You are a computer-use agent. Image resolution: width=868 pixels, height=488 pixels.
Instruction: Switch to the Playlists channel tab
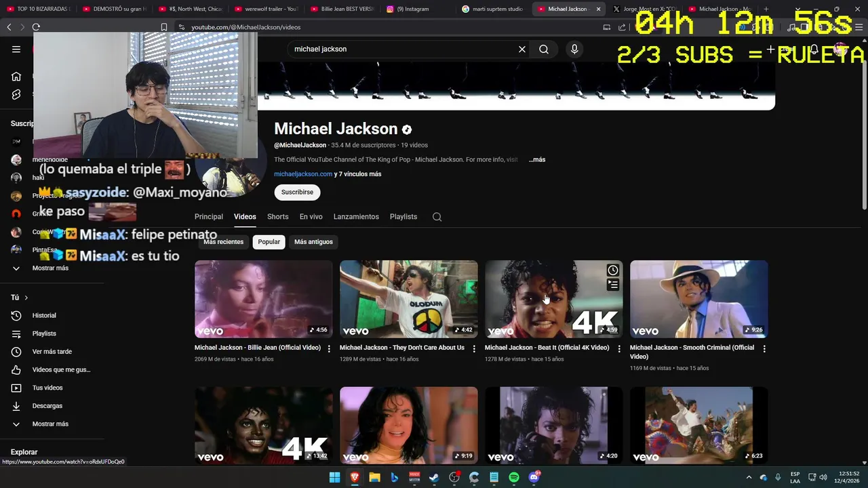[403, 217]
